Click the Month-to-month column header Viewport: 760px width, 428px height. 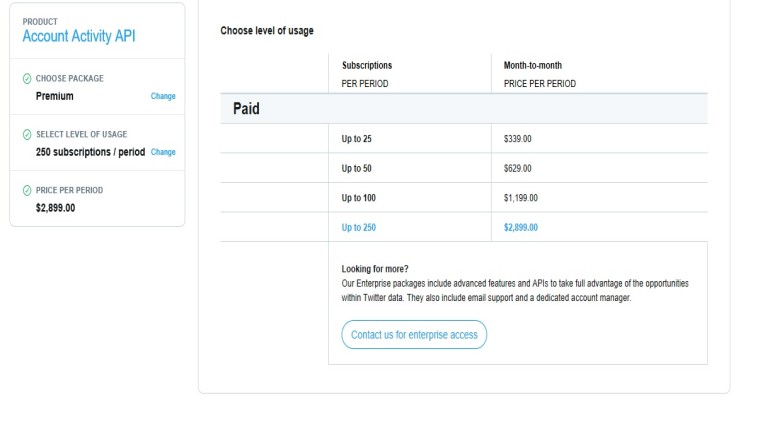click(x=533, y=65)
